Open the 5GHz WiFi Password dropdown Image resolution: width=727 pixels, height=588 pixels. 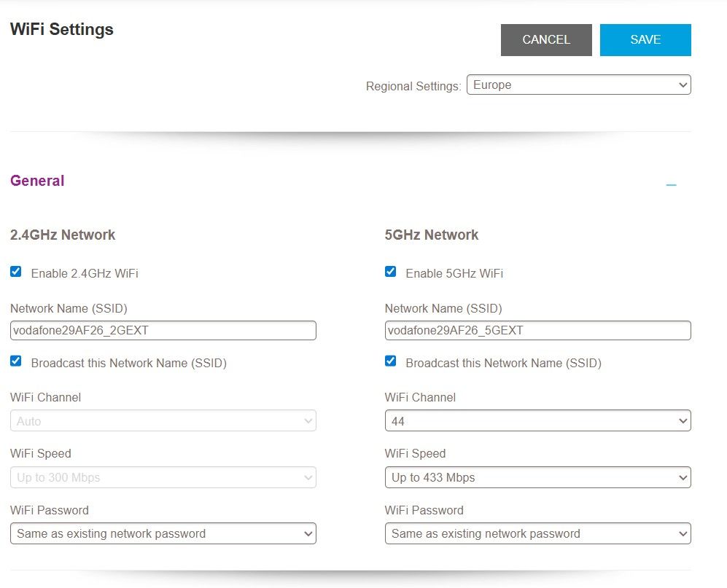pyautogui.click(x=538, y=533)
